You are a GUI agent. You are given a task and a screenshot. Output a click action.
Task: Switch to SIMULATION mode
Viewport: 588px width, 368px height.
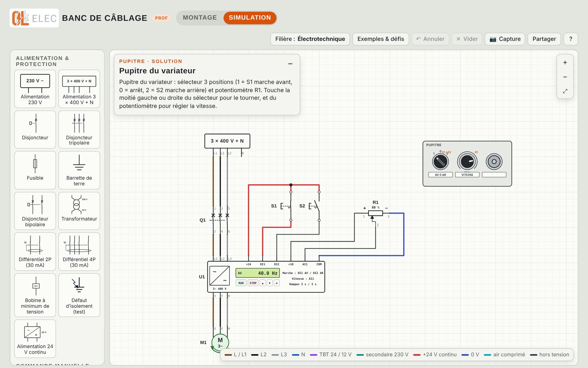[x=250, y=18]
